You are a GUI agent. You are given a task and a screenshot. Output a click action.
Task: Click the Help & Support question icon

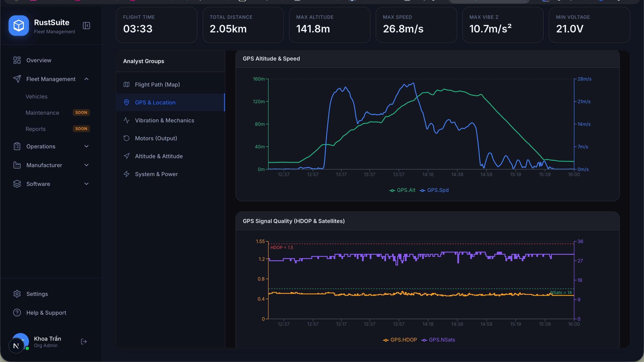(x=17, y=312)
